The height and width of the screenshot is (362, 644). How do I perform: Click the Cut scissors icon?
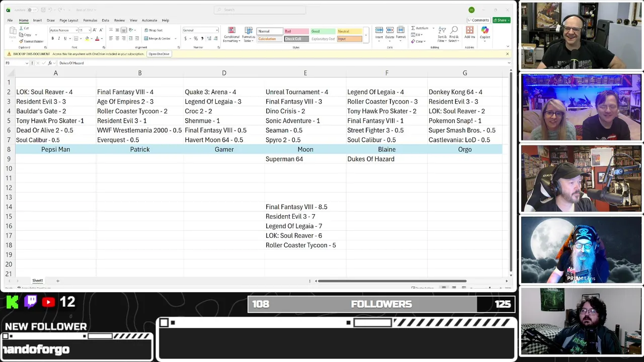click(x=22, y=28)
